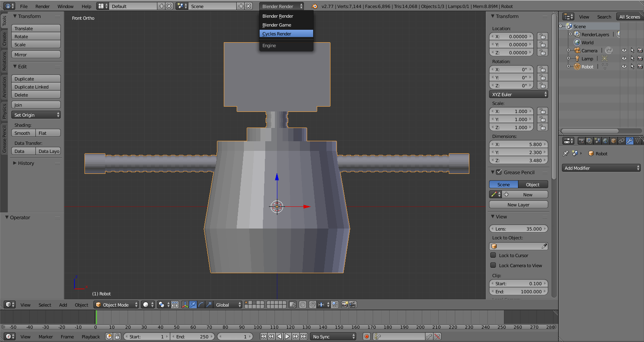
Task: Open the Modifiers wrench properties tab
Action: point(630,141)
